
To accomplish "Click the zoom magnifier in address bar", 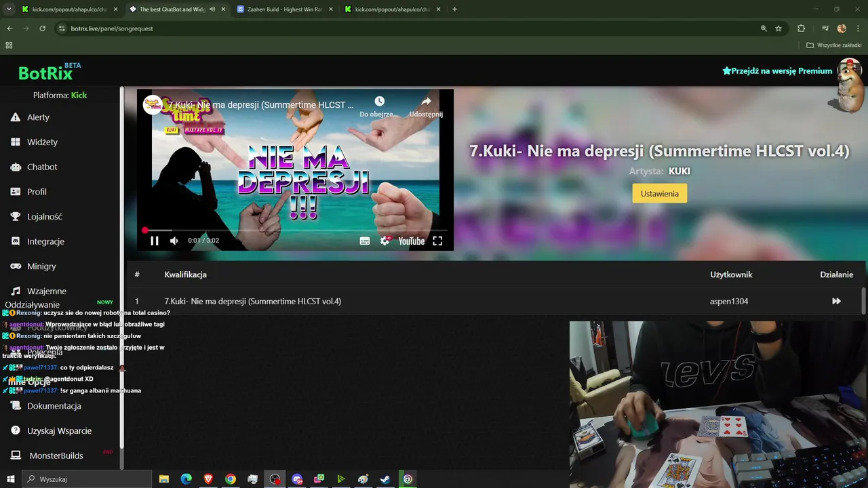I will click(764, 28).
